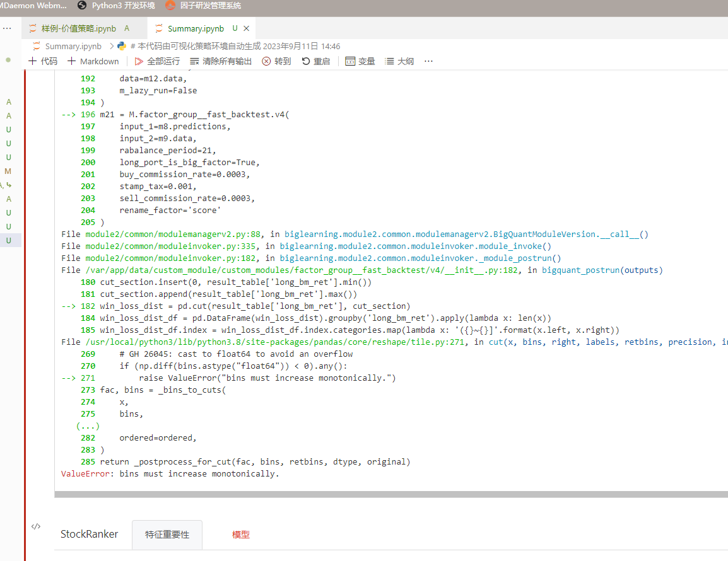
Task: Select the 特征重要性 output tab
Action: click(167, 535)
